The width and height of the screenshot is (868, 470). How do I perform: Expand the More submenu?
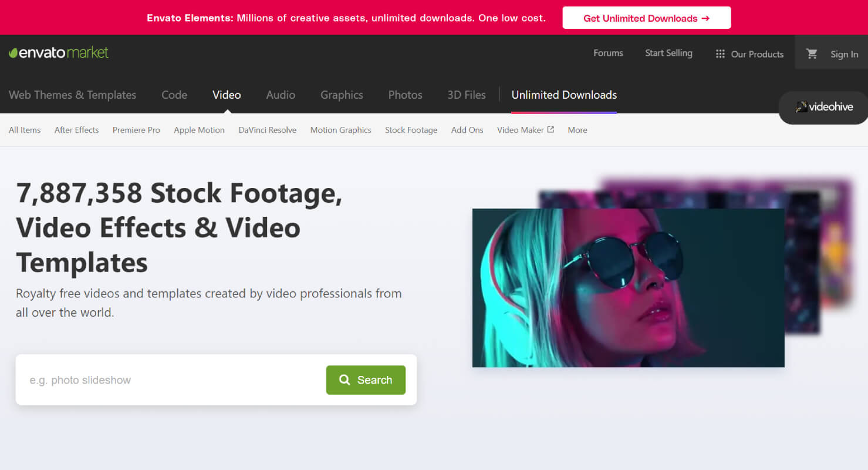click(577, 130)
